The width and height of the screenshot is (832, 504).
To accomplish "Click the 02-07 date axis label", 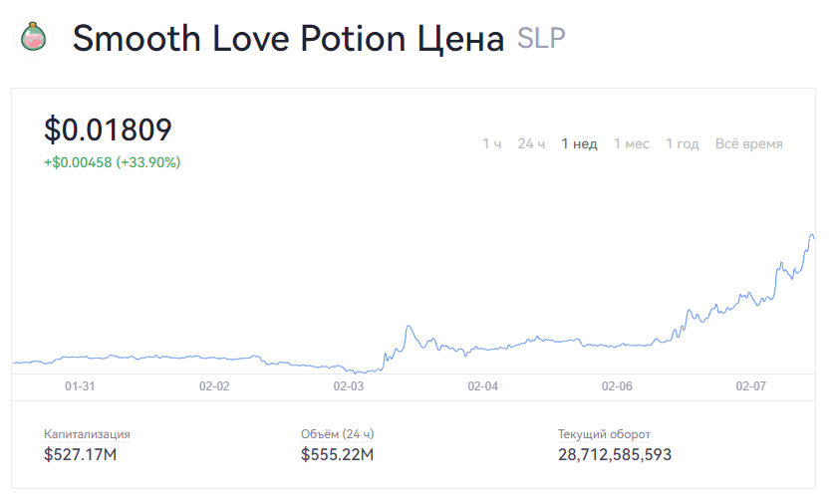I will tap(750, 385).
